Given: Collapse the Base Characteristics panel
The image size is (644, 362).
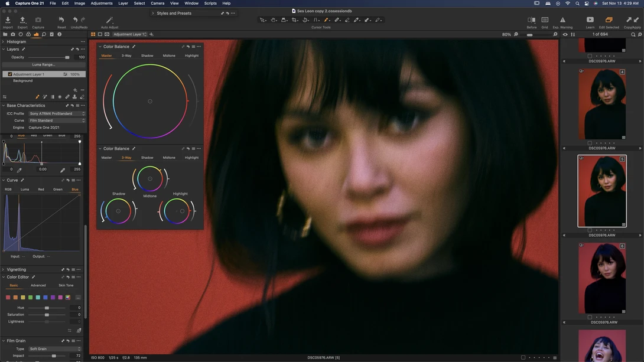Looking at the screenshot, I should coord(4,106).
